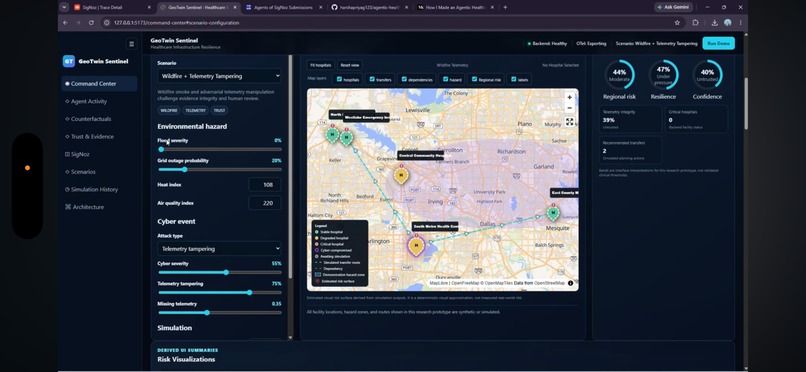
Task: Adjust the Cyber severity slider
Action: [219, 272]
